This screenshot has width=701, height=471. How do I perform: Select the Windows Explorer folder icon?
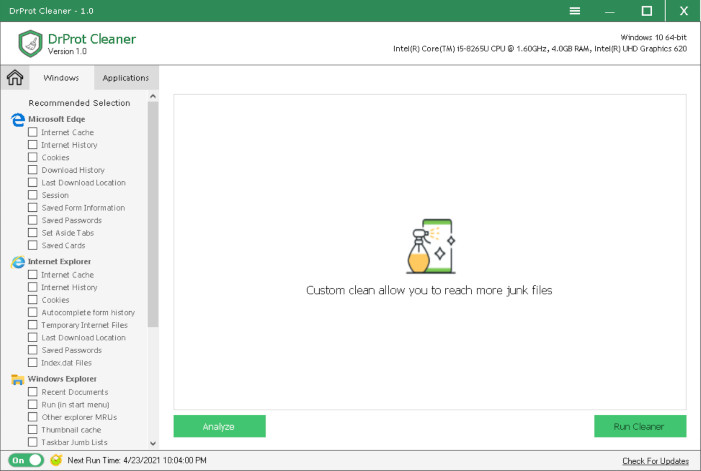pos(17,379)
